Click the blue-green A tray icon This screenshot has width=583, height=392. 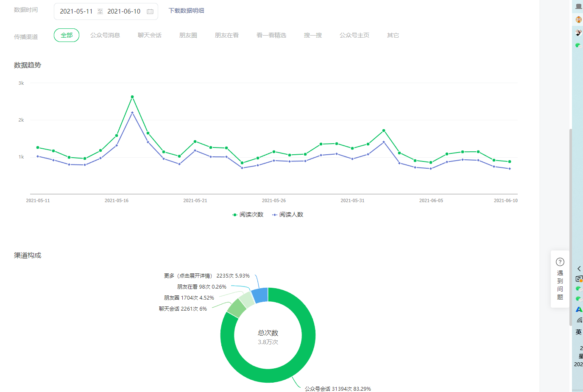coord(579,309)
